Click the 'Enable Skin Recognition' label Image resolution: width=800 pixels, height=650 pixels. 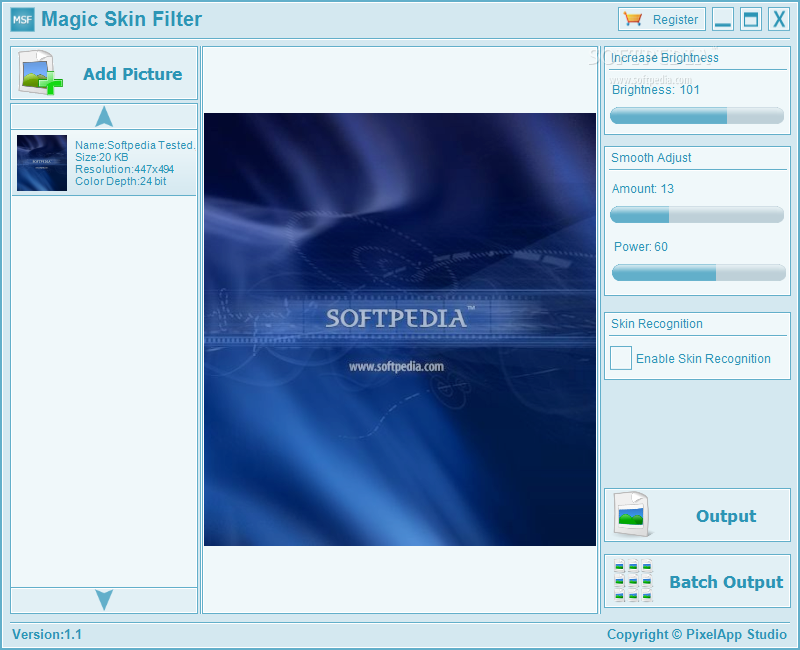(703, 359)
